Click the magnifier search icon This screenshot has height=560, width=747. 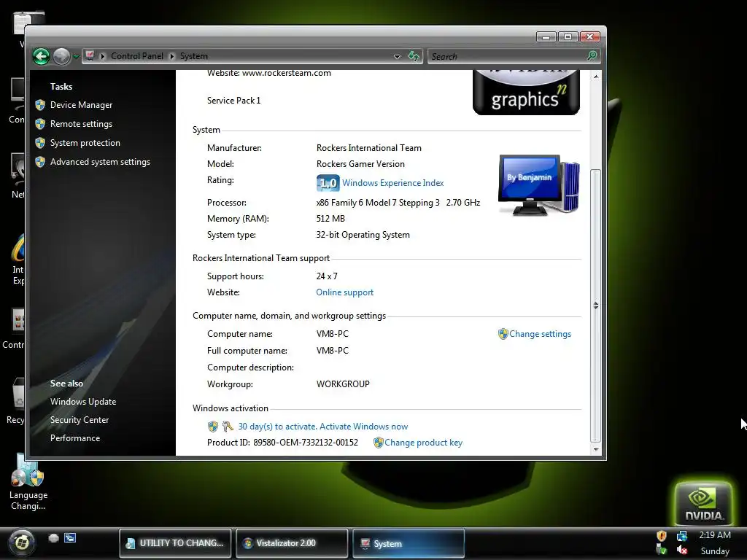click(592, 55)
